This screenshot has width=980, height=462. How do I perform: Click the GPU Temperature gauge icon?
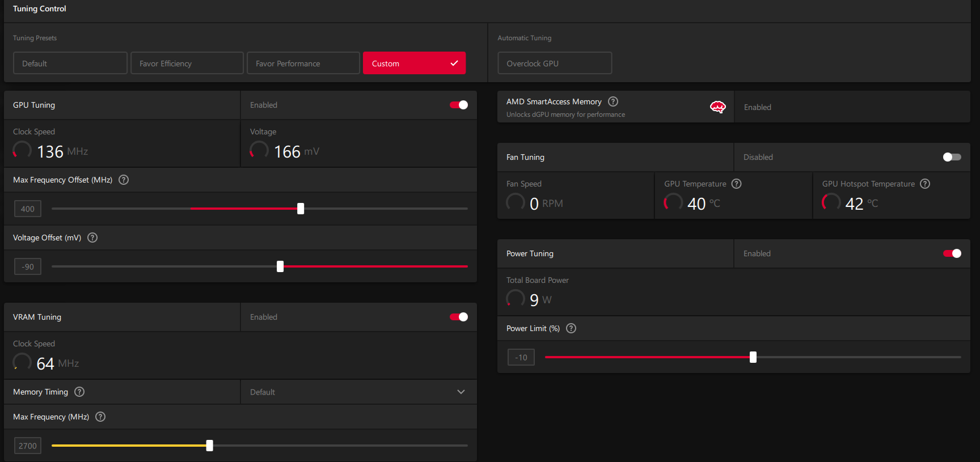(673, 202)
